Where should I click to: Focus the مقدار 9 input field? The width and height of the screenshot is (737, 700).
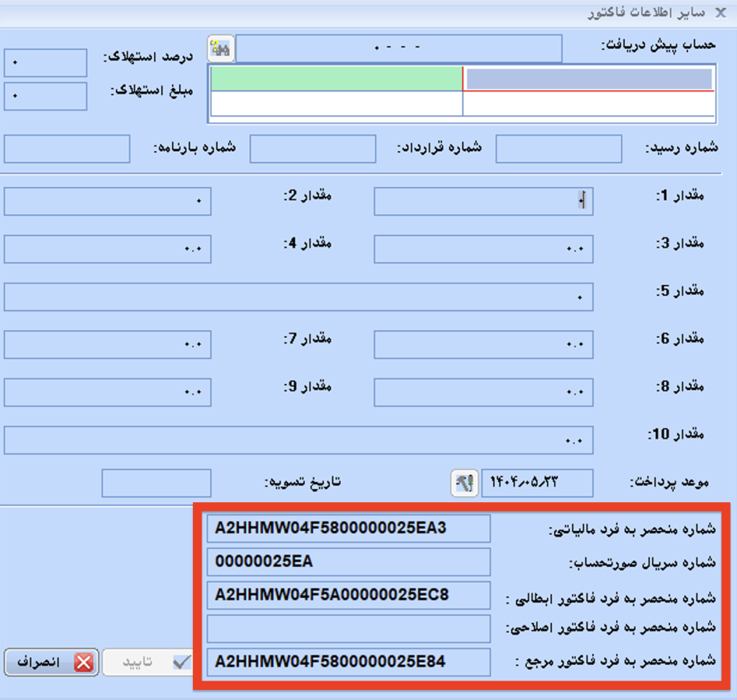tap(108, 392)
